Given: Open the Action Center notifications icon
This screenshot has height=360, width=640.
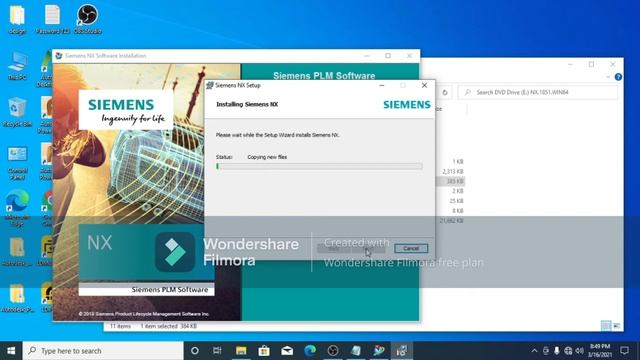Looking at the screenshot, I should pos(624,351).
